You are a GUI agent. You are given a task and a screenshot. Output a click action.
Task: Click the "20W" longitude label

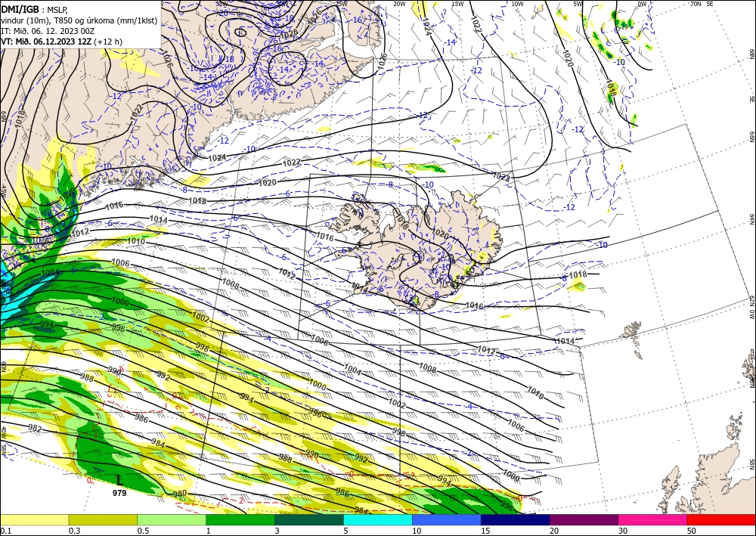click(x=399, y=4)
